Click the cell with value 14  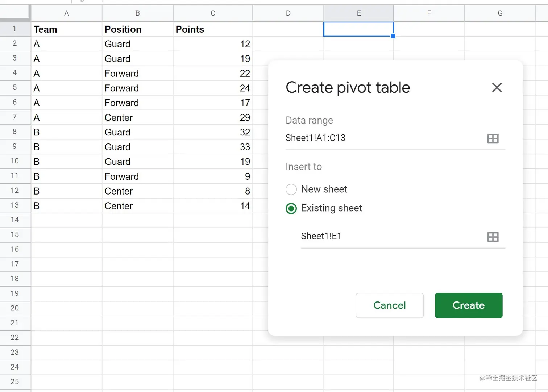click(x=213, y=206)
